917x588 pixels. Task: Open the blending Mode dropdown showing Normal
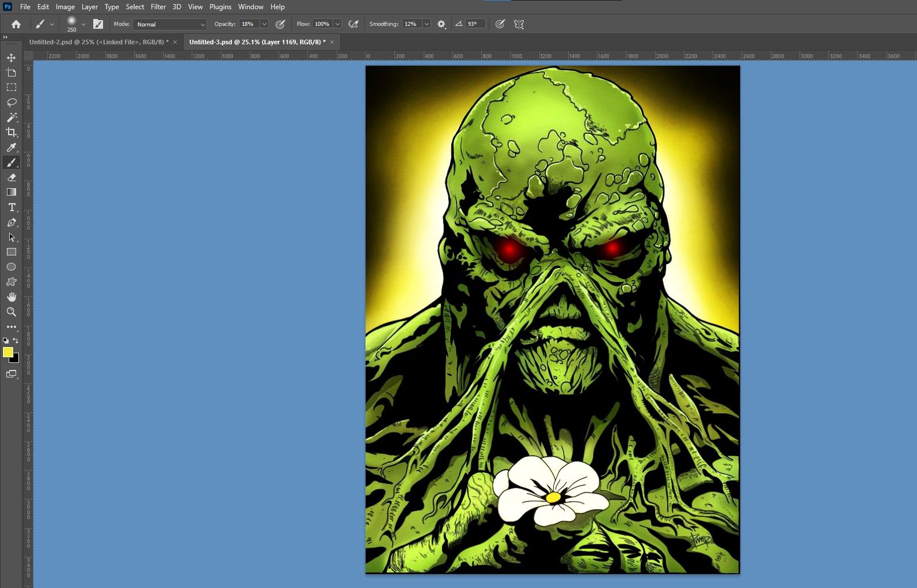pyautogui.click(x=170, y=24)
